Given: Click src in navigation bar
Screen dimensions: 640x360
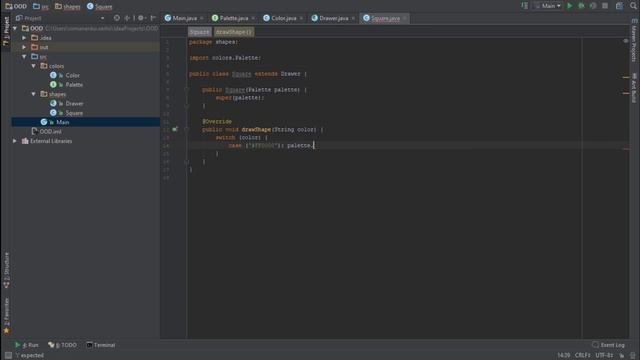Looking at the screenshot, I should [x=40, y=6].
